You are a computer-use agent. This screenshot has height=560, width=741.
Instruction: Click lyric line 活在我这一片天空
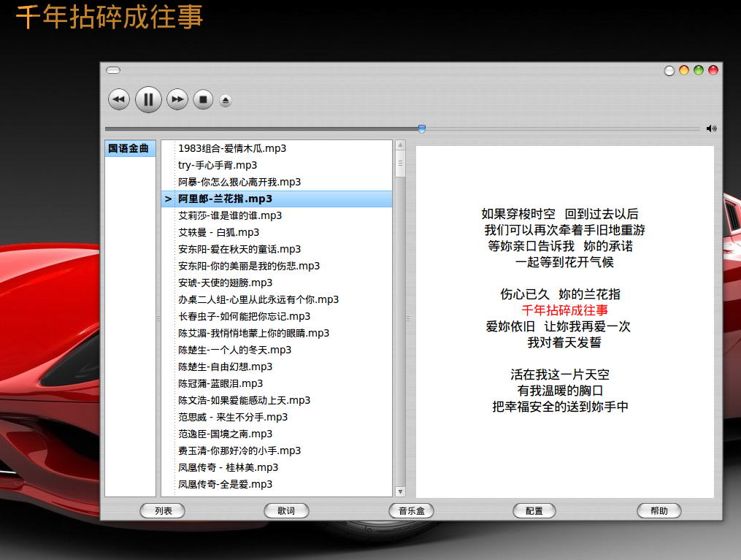point(560,375)
